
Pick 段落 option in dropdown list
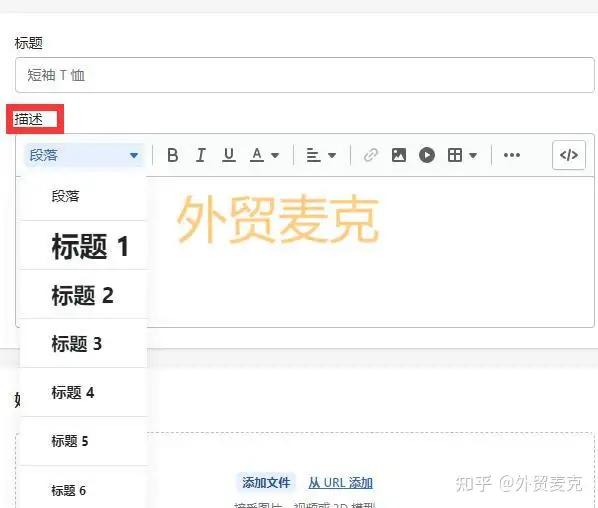pyautogui.click(x=84, y=197)
